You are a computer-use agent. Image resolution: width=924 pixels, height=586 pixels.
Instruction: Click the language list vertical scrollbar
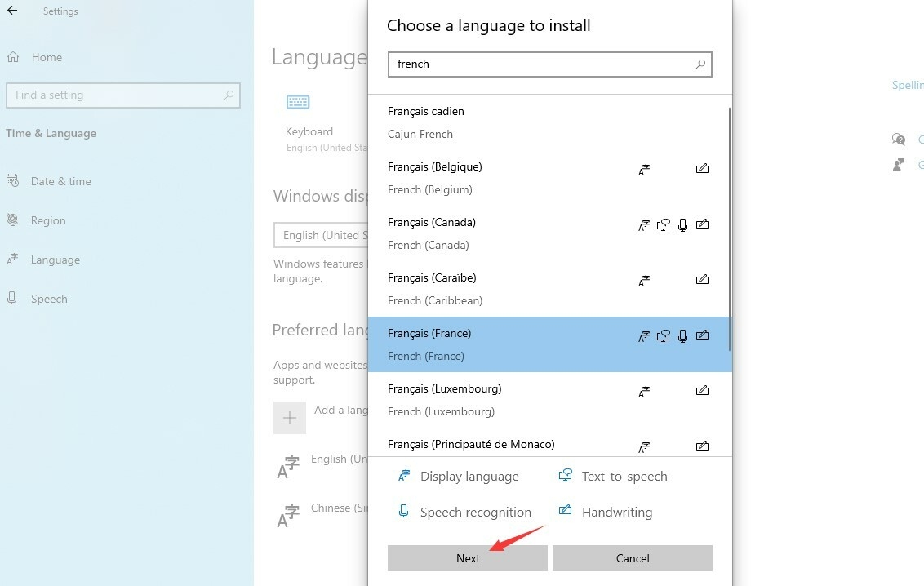click(729, 229)
